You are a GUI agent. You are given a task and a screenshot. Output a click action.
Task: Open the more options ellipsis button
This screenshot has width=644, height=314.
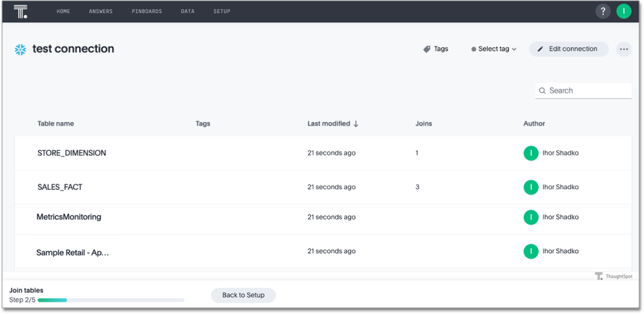624,49
